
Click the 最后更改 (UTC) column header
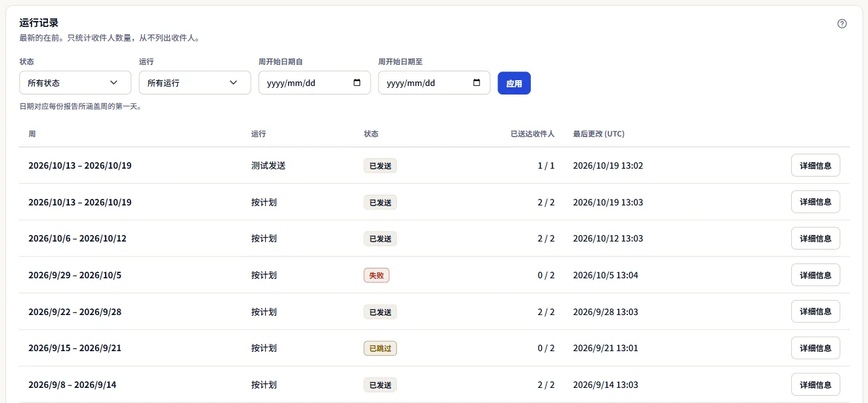click(x=599, y=134)
